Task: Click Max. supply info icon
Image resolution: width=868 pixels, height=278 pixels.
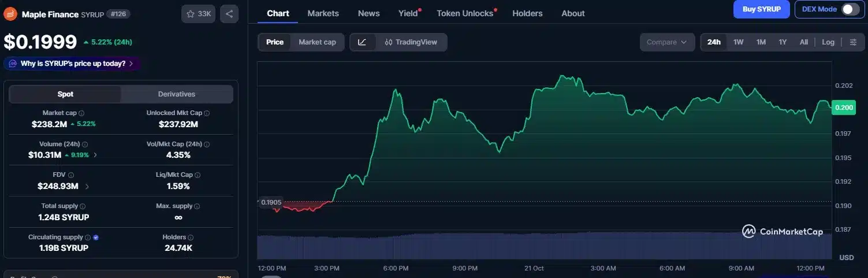Action: pyautogui.click(x=198, y=206)
